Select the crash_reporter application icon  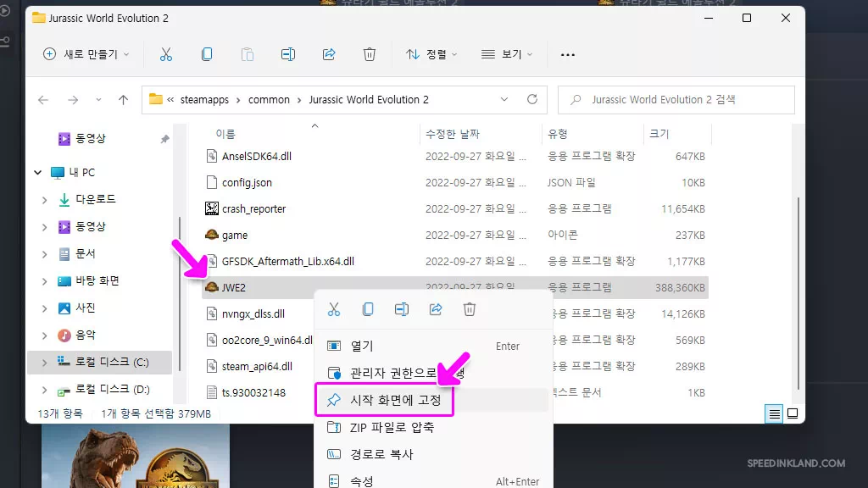(211, 208)
